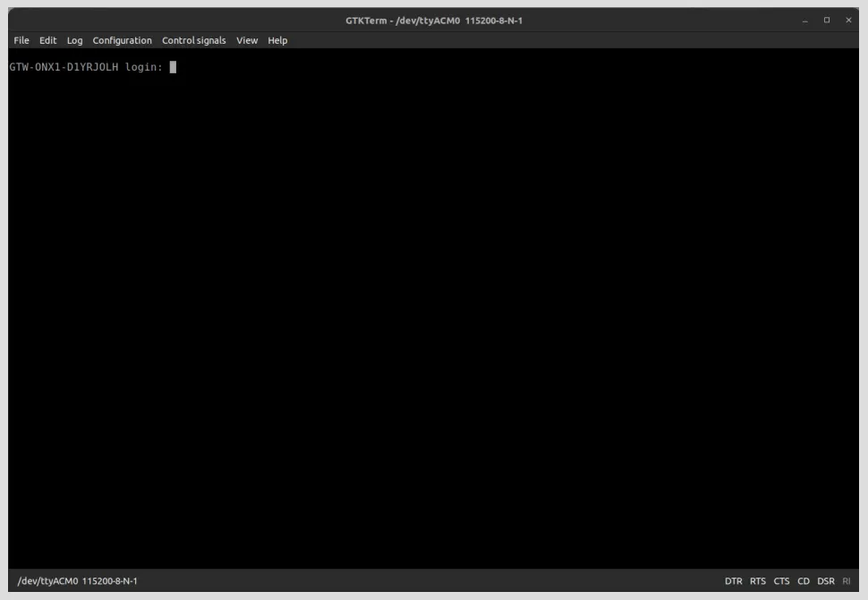Open the Configuration menu

pos(122,40)
